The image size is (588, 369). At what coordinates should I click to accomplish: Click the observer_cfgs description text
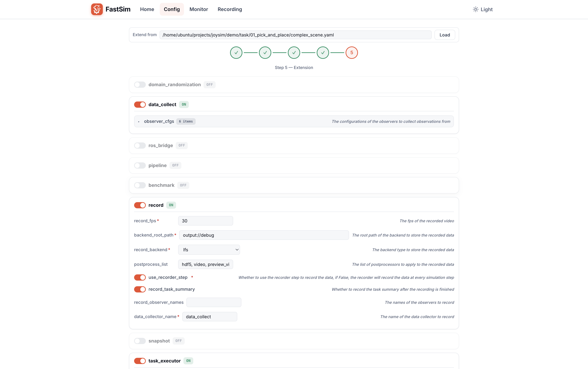pyautogui.click(x=391, y=121)
